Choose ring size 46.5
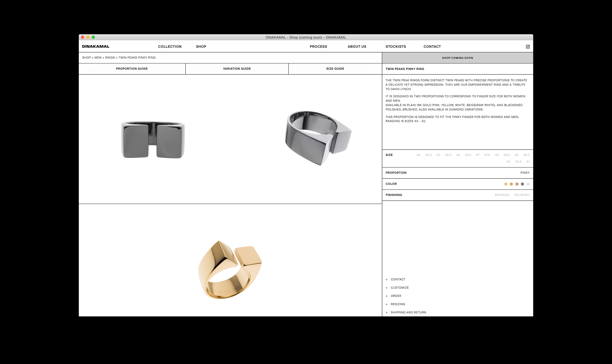The image size is (612, 364). pyautogui.click(x=468, y=155)
